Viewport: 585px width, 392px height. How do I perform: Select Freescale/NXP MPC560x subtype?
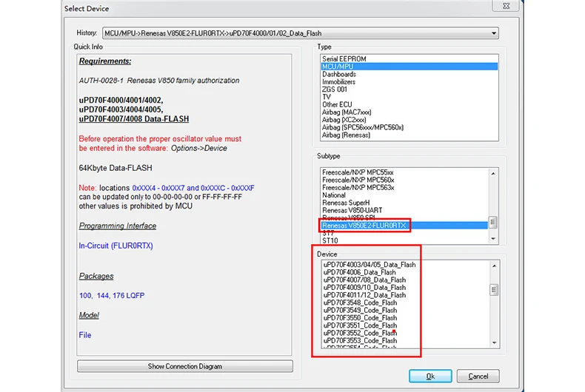pyautogui.click(x=404, y=180)
